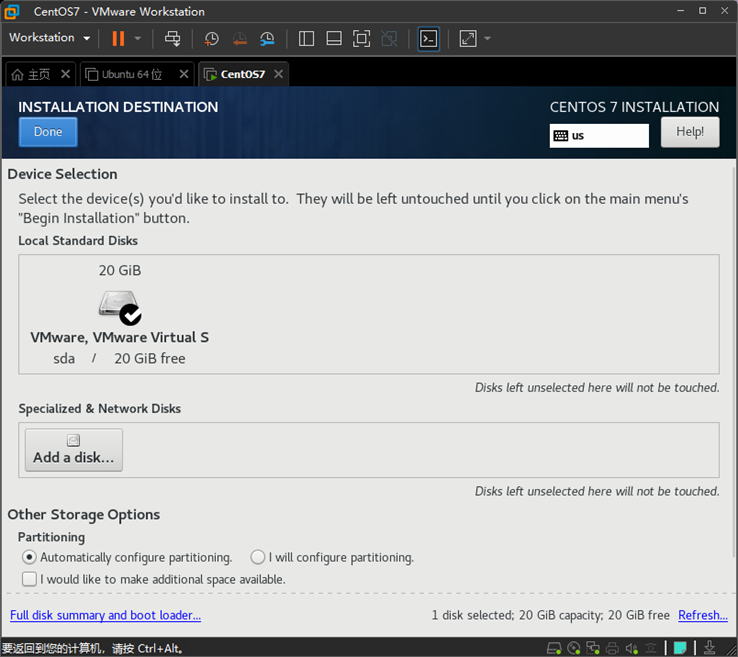Take a snapshot of this virtual machine
738x657 pixels.
(211, 39)
